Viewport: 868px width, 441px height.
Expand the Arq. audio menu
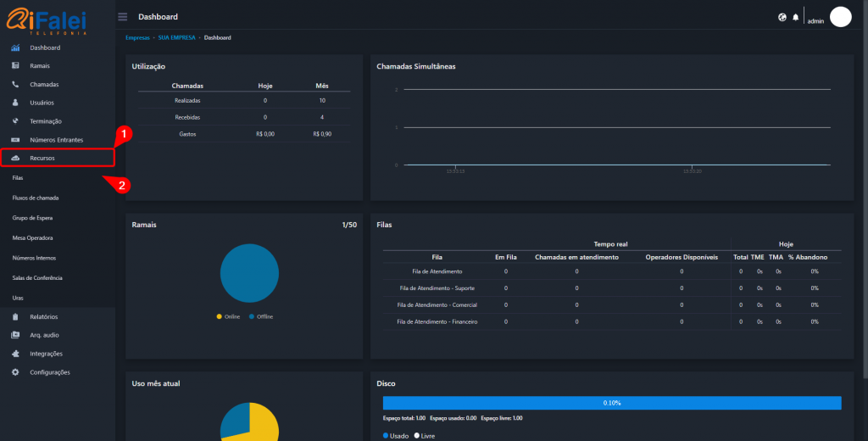44,335
